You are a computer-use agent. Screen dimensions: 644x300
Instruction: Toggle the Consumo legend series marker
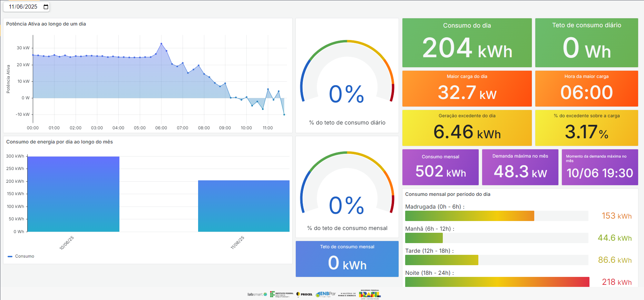pos(10,256)
